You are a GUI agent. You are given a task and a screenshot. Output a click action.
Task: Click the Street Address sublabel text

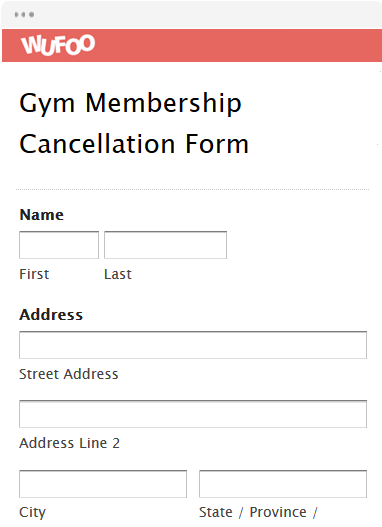69,374
